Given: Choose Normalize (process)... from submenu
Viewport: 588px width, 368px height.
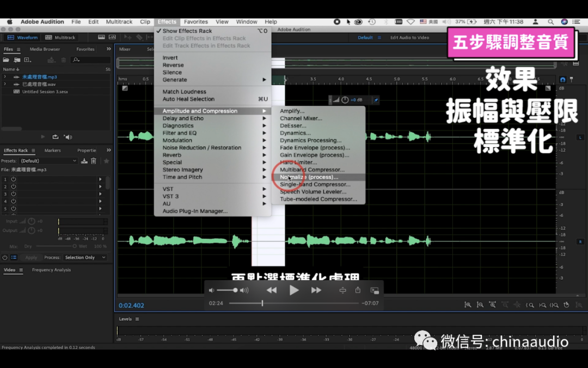Looking at the screenshot, I should point(318,177).
